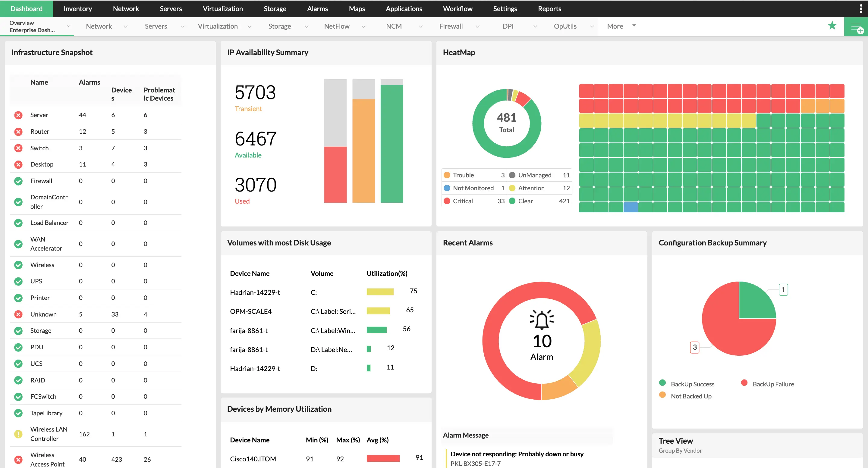The width and height of the screenshot is (868, 468).
Task: Click the green check icon beside Firewall row
Action: tap(18, 181)
